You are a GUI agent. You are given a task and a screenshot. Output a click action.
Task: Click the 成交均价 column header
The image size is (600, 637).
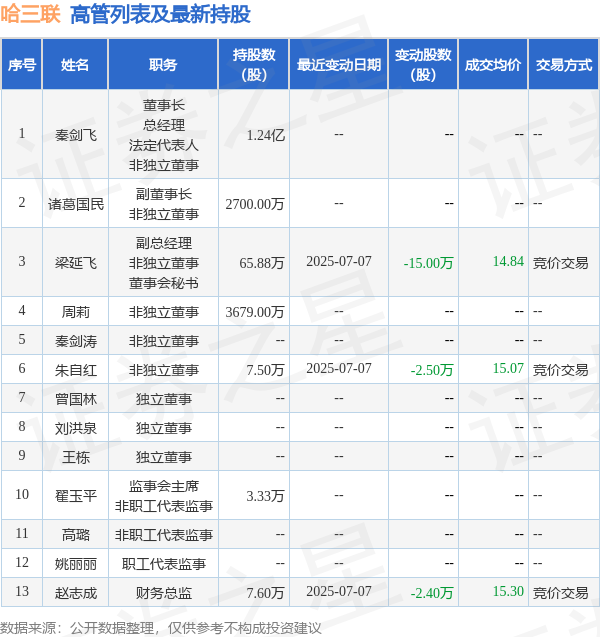click(493, 64)
